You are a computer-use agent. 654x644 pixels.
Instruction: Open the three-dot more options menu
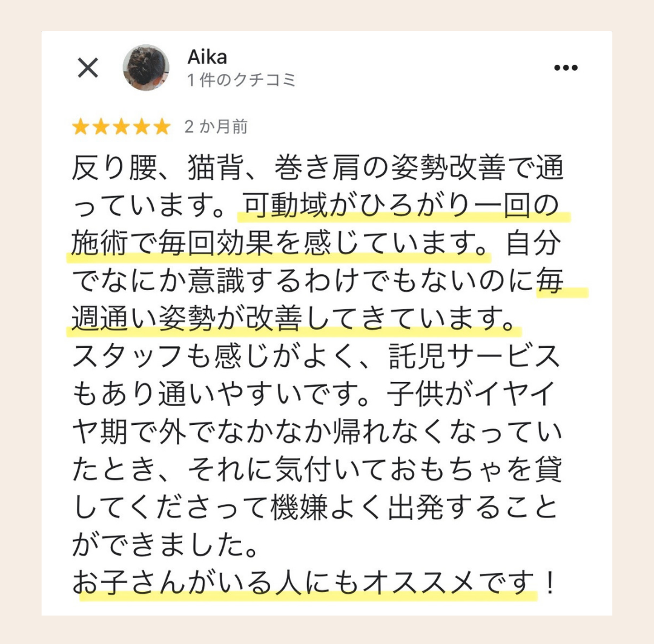coord(566,68)
